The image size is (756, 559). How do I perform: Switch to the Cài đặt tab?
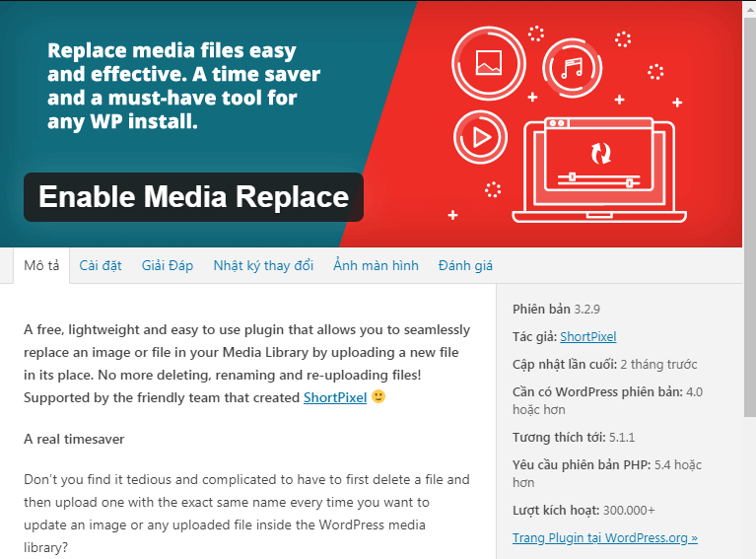coord(101,266)
